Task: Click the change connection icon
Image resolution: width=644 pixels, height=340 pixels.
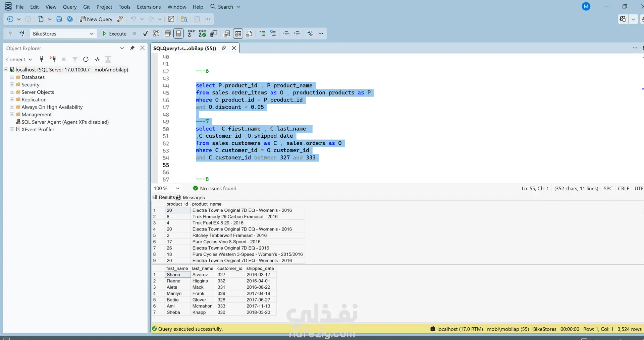Action: click(22, 33)
